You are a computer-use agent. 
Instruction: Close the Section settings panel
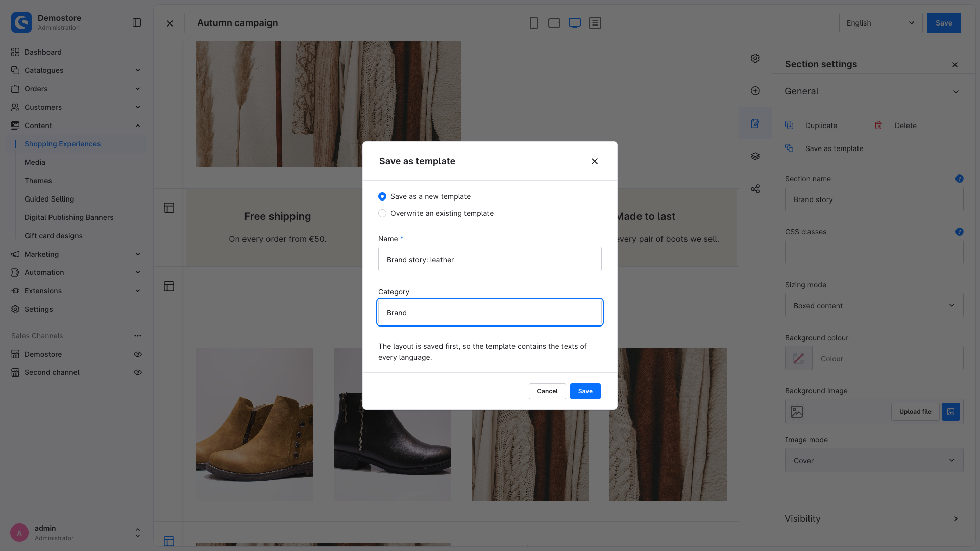(x=955, y=65)
